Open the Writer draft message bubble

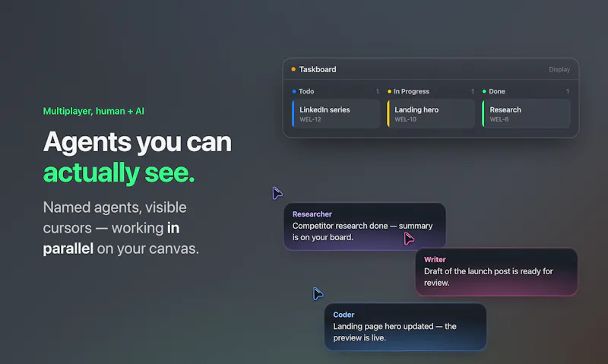tap(496, 272)
